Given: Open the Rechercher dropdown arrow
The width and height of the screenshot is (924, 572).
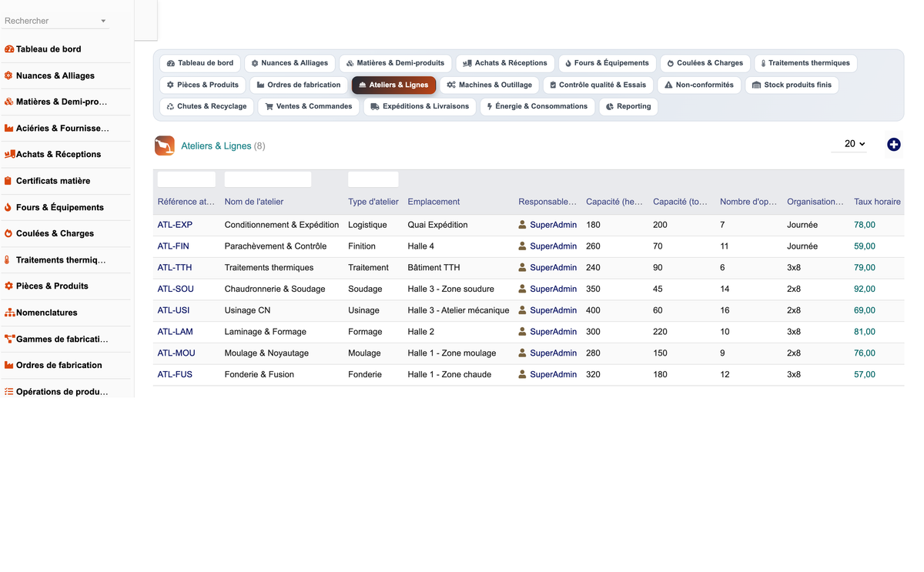Looking at the screenshot, I should (x=103, y=21).
